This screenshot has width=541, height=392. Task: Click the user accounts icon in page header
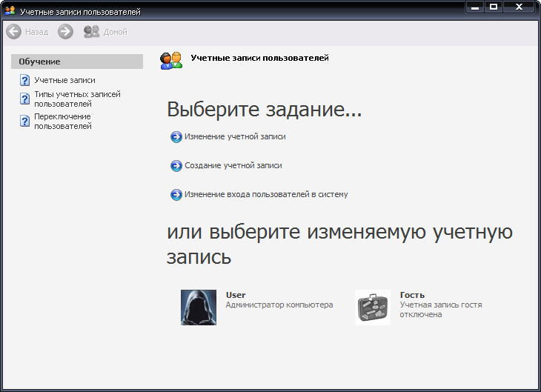pyautogui.click(x=171, y=60)
